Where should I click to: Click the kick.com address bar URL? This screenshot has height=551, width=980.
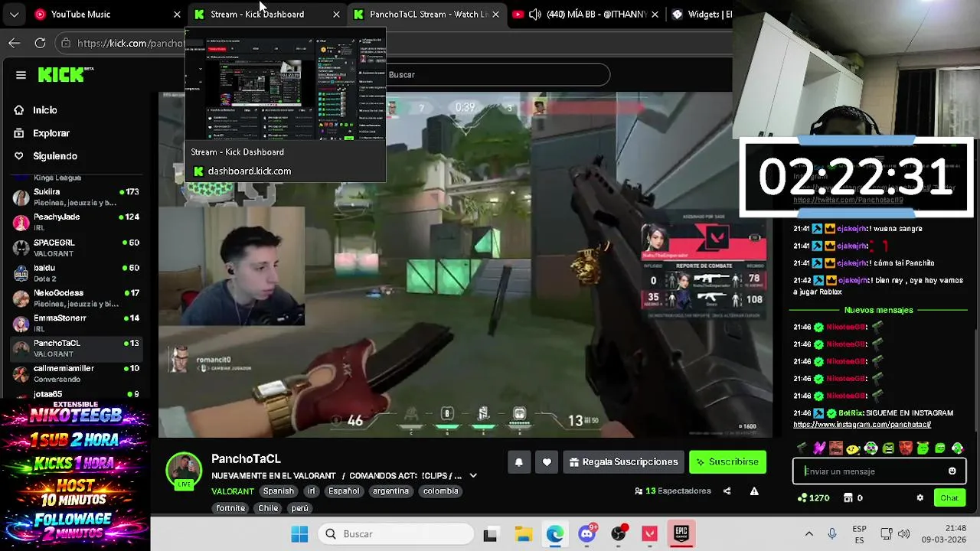point(130,44)
